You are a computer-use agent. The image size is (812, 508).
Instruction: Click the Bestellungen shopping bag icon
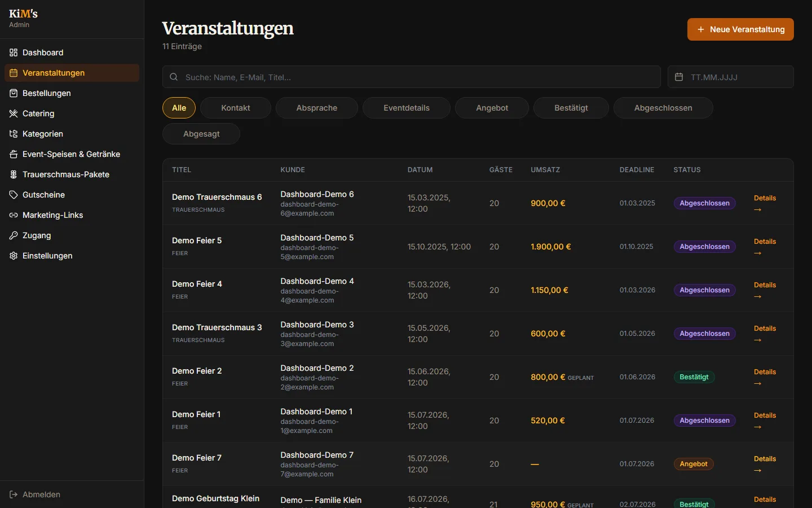click(14, 93)
